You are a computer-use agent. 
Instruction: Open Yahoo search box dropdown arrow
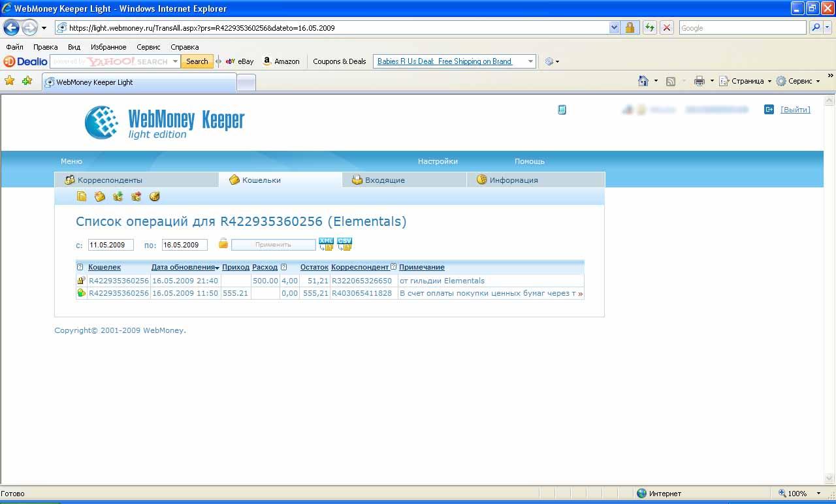coord(175,61)
